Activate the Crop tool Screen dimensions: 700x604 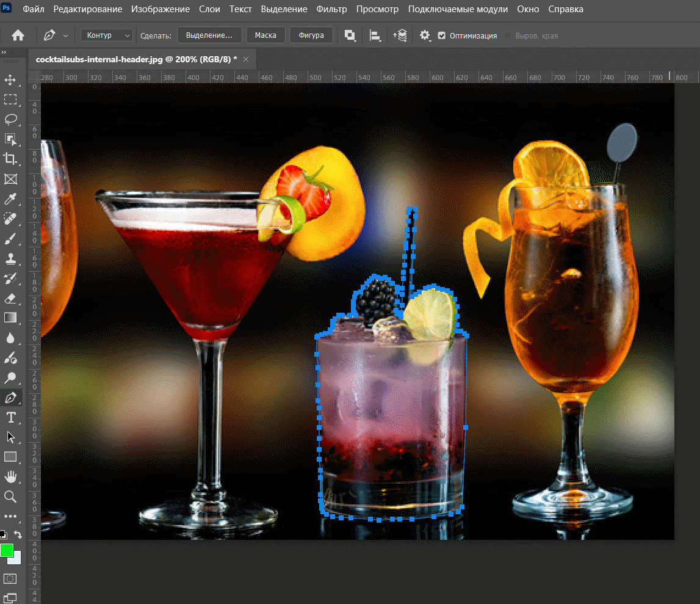coord(10,159)
